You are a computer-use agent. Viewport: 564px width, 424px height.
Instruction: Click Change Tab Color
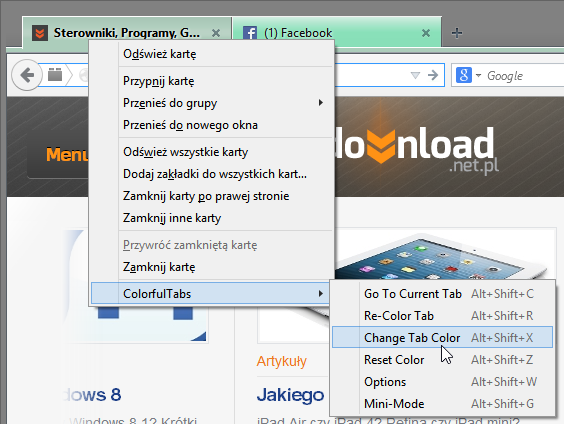(442, 337)
